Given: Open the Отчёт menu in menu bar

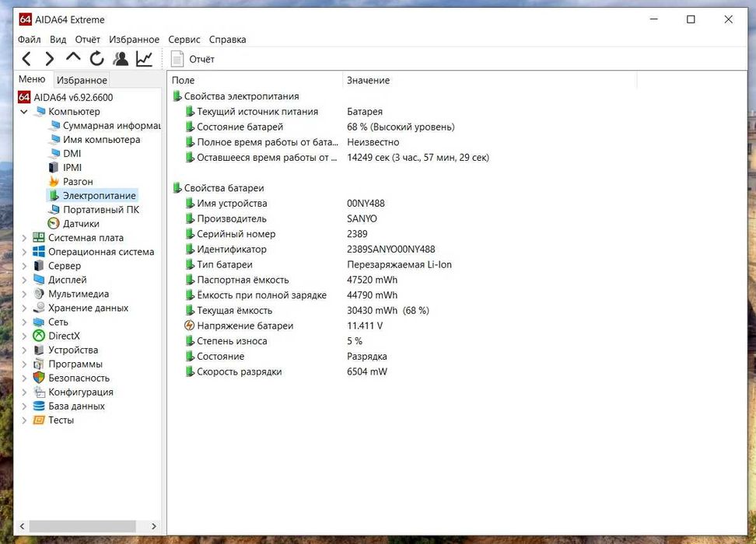Looking at the screenshot, I should (87, 40).
